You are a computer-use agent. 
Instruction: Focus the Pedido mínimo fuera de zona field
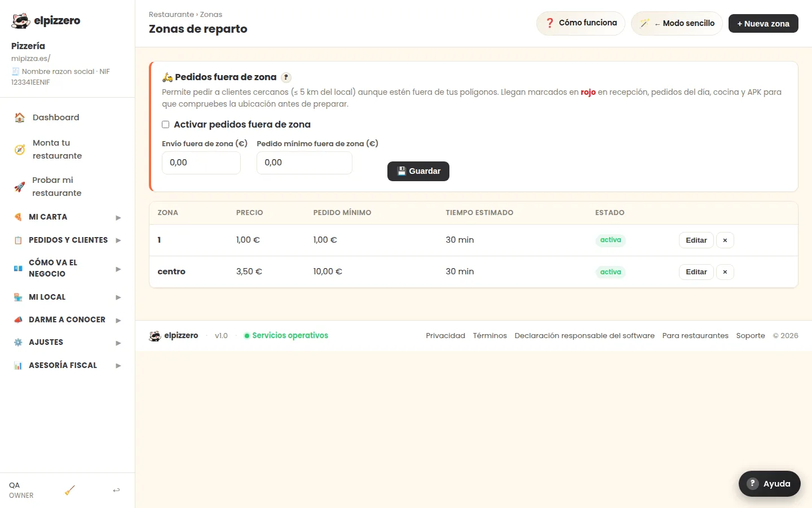click(304, 163)
